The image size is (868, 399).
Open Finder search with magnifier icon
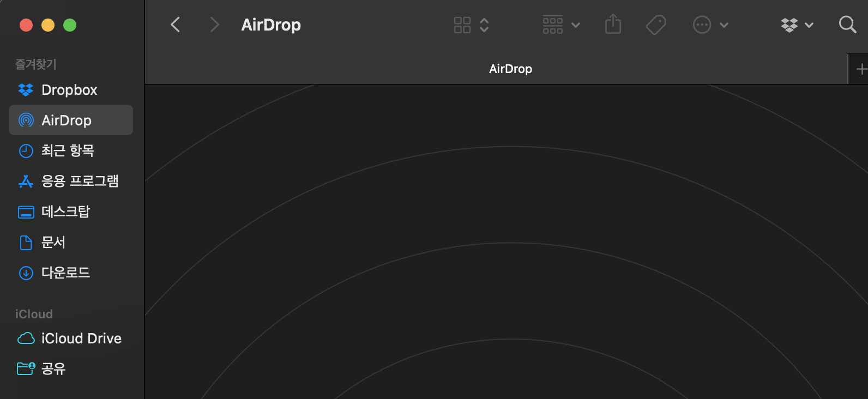tap(847, 25)
